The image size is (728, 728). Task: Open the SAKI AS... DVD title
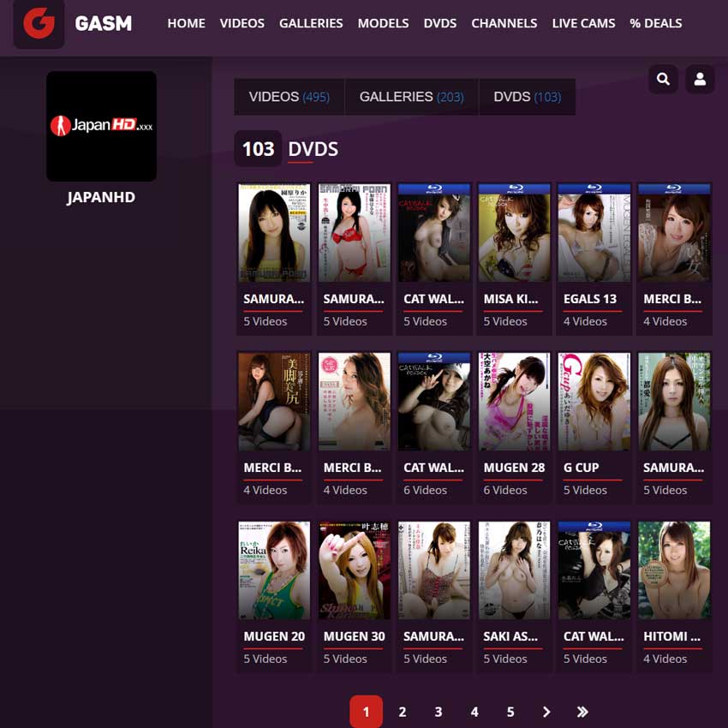510,636
